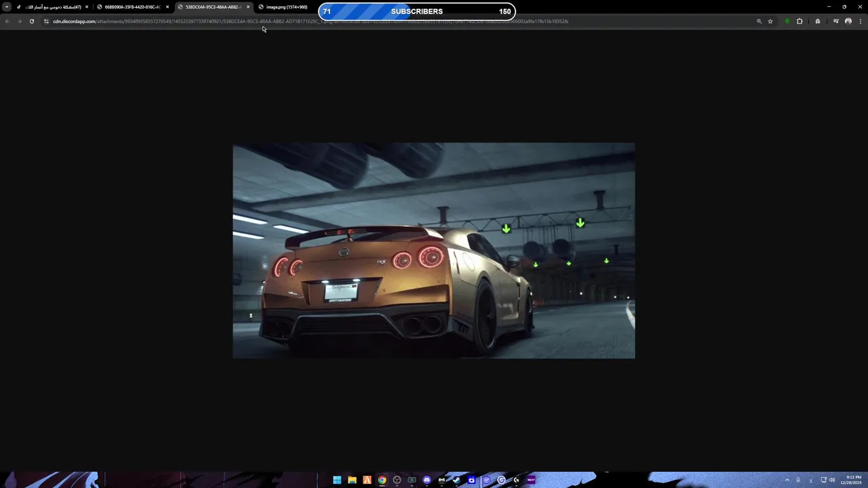Reload the current page
The image size is (868, 488).
[31, 21]
